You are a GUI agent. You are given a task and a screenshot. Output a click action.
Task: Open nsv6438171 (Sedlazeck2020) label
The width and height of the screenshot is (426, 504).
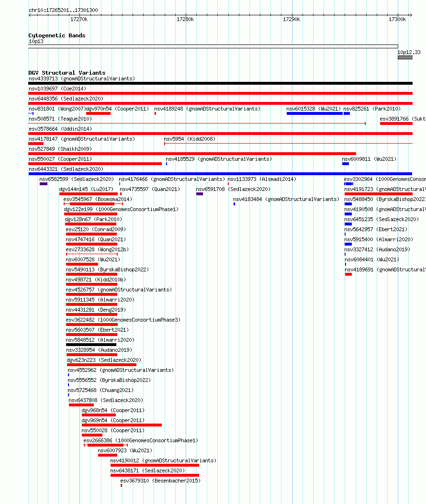pos(147,470)
